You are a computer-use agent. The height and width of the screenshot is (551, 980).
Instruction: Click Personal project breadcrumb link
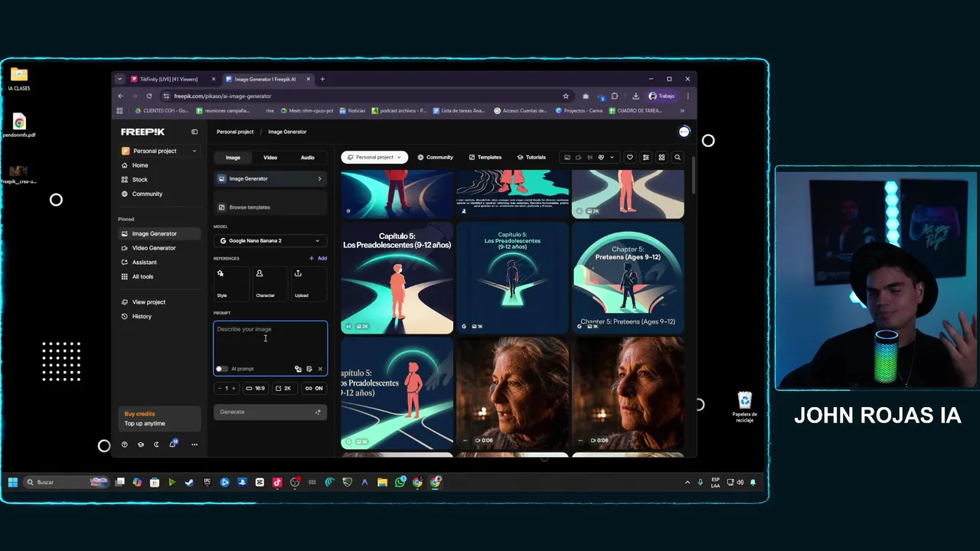pyautogui.click(x=235, y=132)
